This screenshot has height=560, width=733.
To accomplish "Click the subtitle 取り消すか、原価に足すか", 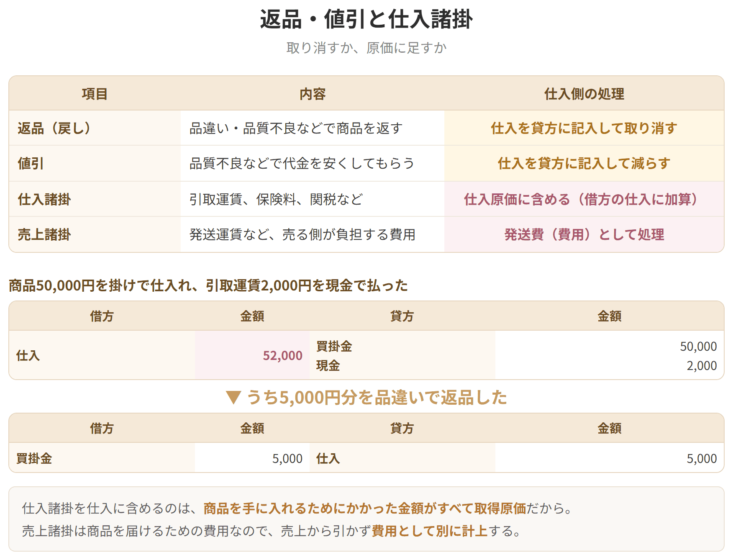I will (366, 48).
